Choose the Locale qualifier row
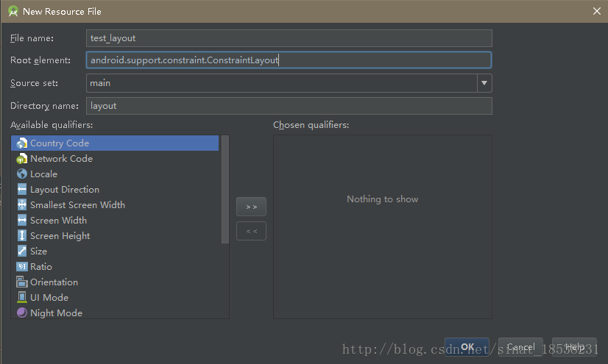The image size is (608, 364). click(x=115, y=174)
